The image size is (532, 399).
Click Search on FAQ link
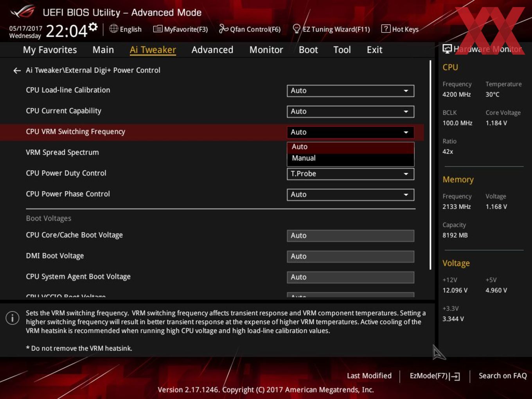pos(503,376)
